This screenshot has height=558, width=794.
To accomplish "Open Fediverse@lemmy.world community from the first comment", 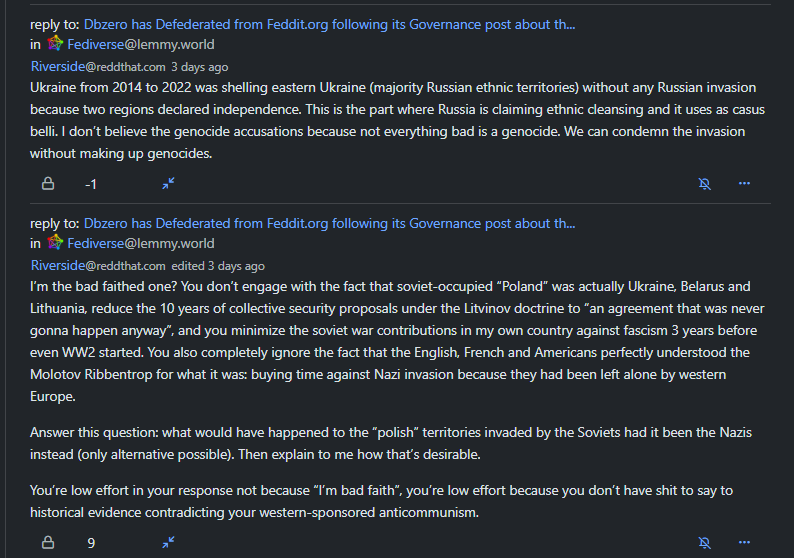I will pyautogui.click(x=140, y=44).
